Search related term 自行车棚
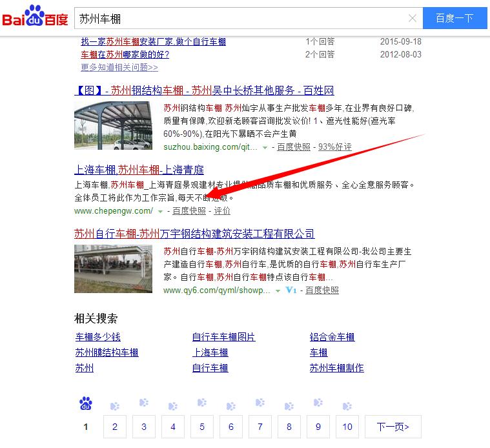 210,368
